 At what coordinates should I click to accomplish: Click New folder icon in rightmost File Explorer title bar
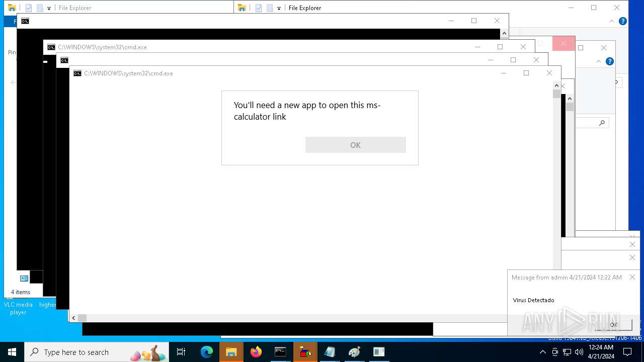(x=270, y=8)
